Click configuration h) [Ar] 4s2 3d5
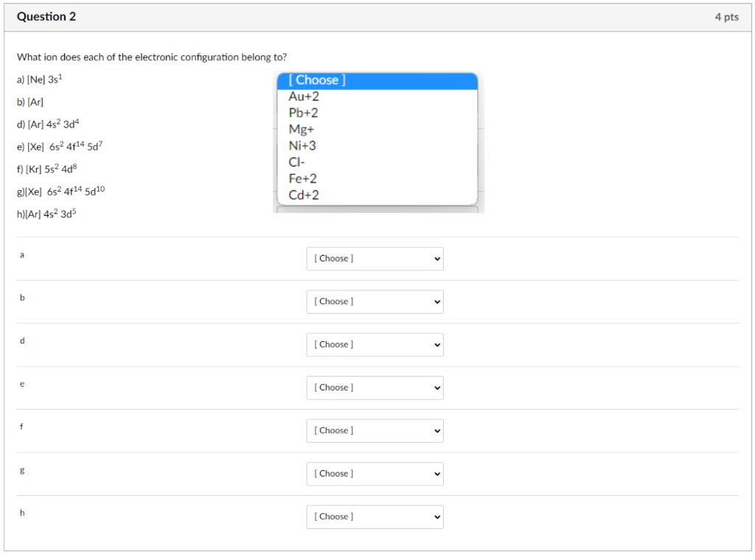This screenshot has width=755, height=560. point(46,214)
